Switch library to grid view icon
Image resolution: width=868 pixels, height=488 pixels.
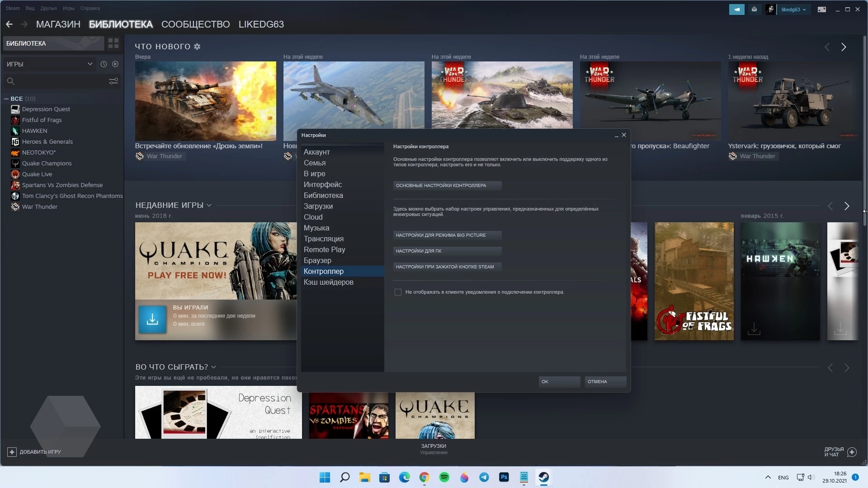tap(113, 43)
